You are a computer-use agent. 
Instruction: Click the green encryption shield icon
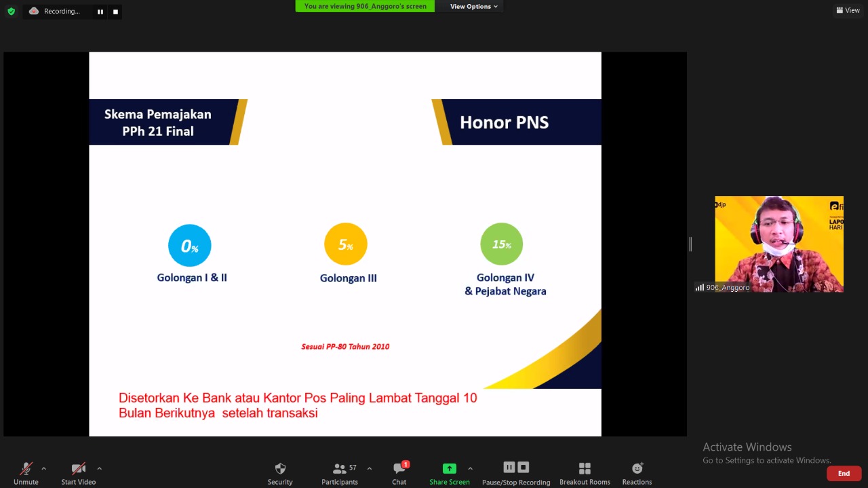click(x=11, y=11)
